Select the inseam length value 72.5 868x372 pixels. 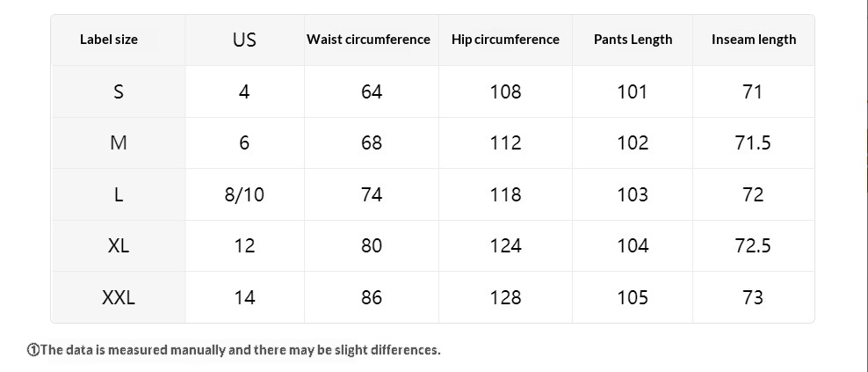[x=753, y=245]
